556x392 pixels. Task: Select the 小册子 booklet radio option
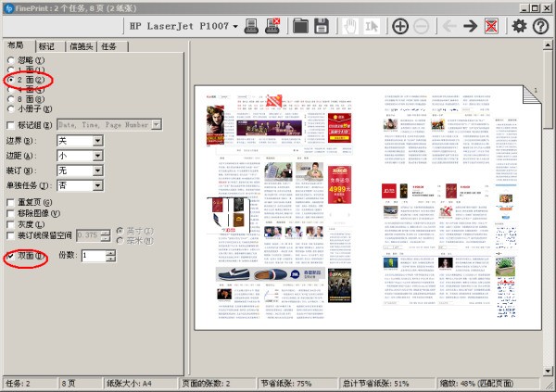[x=11, y=109]
